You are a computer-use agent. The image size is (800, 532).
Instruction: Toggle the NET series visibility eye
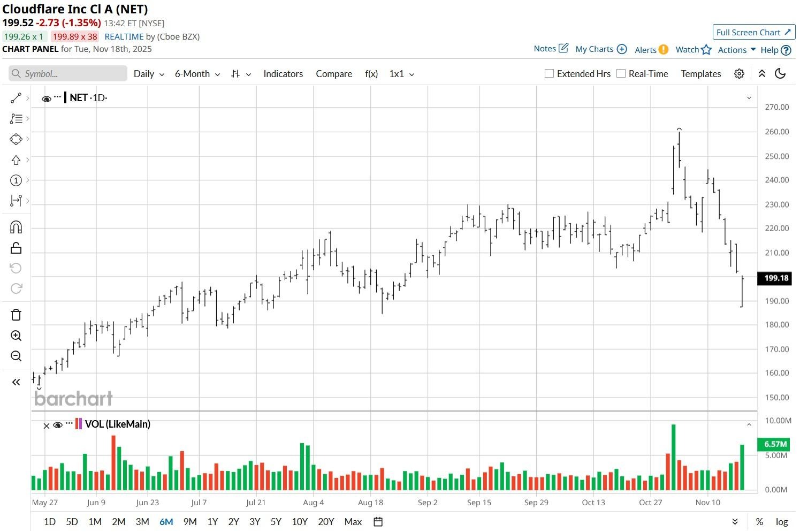[x=47, y=98]
